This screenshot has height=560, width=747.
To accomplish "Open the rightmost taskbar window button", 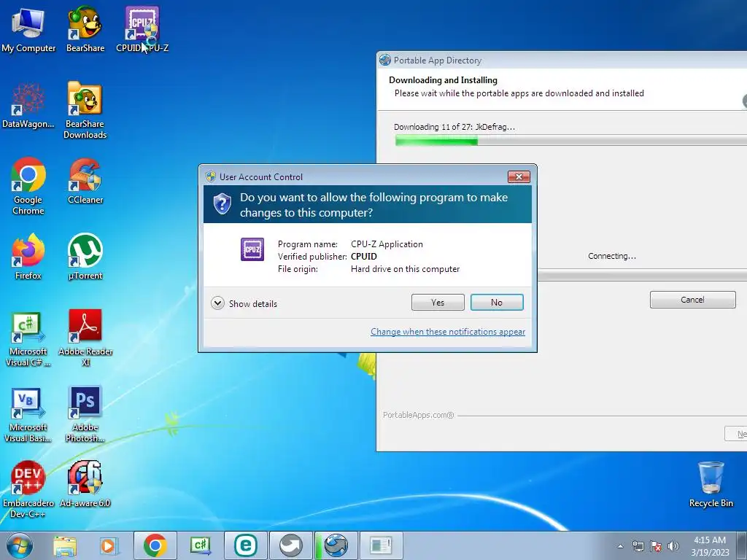I will click(x=381, y=545).
